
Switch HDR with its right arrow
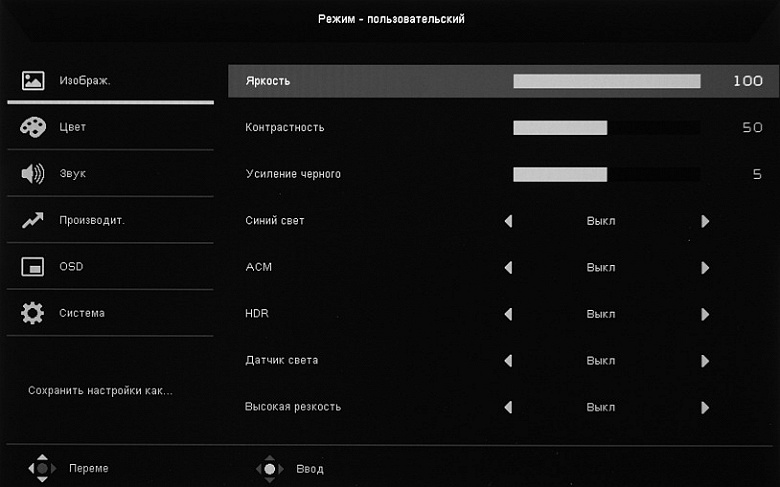click(x=705, y=314)
